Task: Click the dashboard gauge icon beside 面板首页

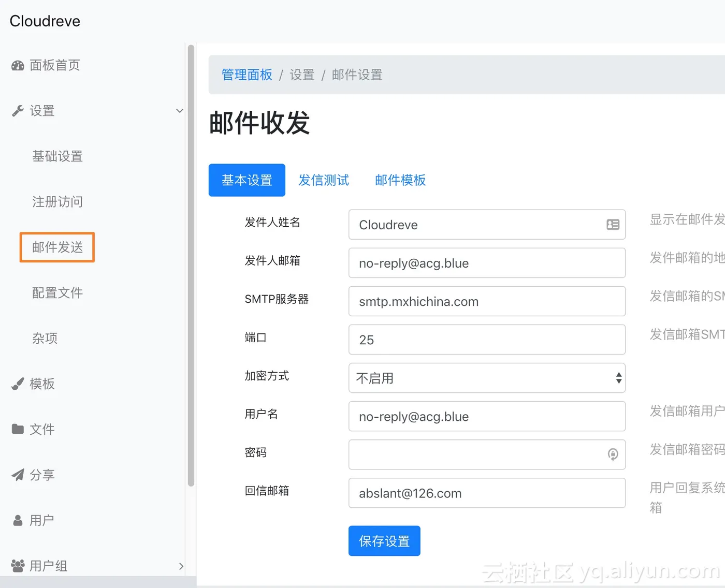Action: [x=18, y=66]
